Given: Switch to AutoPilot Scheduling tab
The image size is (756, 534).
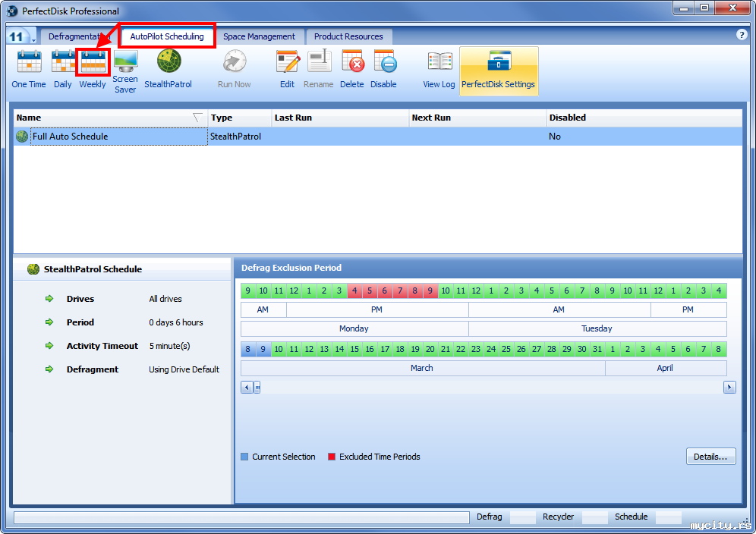Looking at the screenshot, I should [167, 36].
